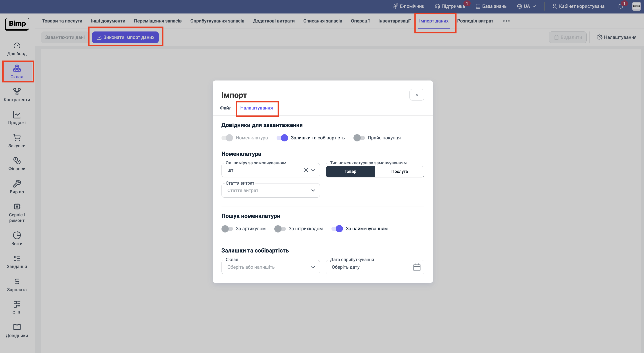Clear the шт unit selection
Image resolution: width=644 pixels, height=353 pixels.
306,170
